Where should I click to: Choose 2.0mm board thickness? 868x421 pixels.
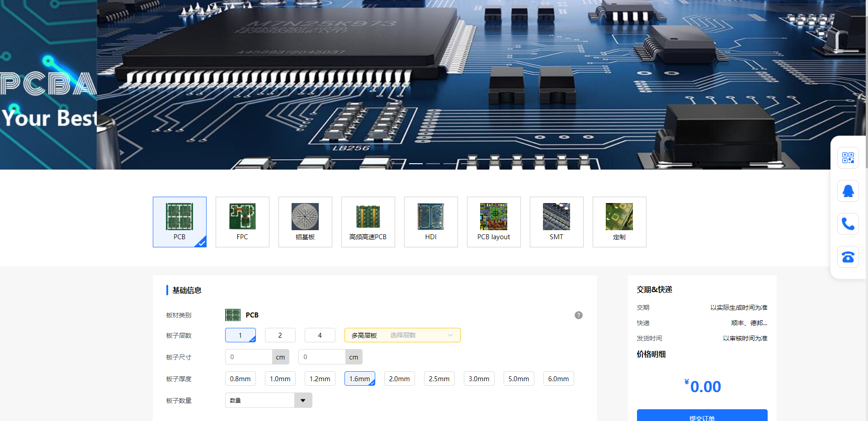click(399, 378)
